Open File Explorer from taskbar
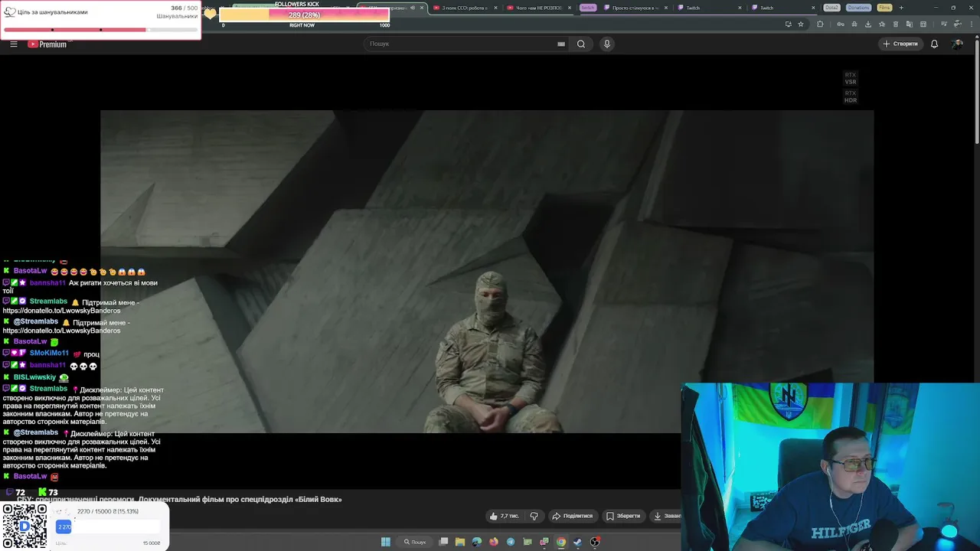The width and height of the screenshot is (980, 551). [x=460, y=542]
